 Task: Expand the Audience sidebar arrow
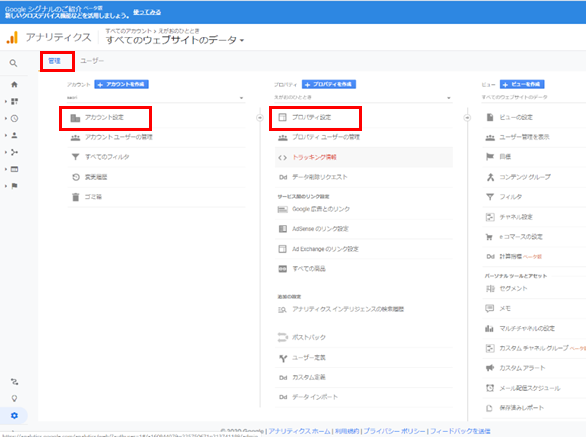[6, 135]
